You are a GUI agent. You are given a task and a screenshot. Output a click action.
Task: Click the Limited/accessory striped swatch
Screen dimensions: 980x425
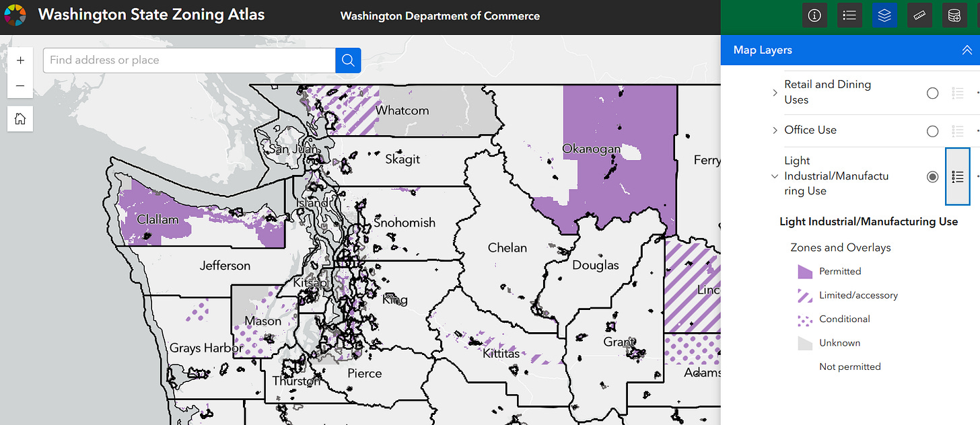[x=805, y=295]
